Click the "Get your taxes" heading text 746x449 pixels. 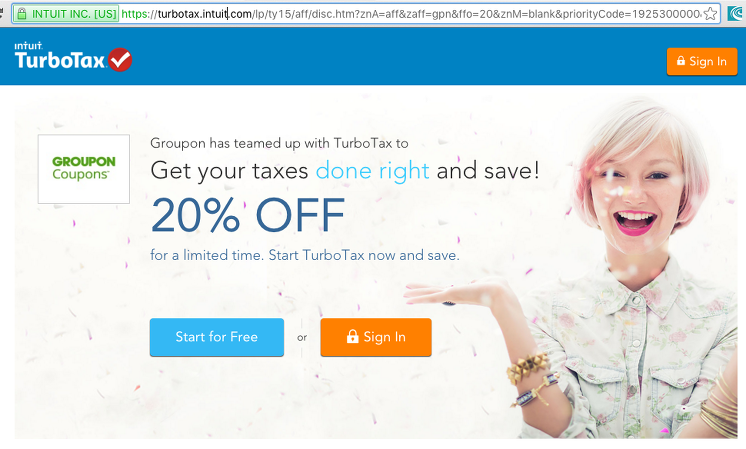click(x=229, y=170)
